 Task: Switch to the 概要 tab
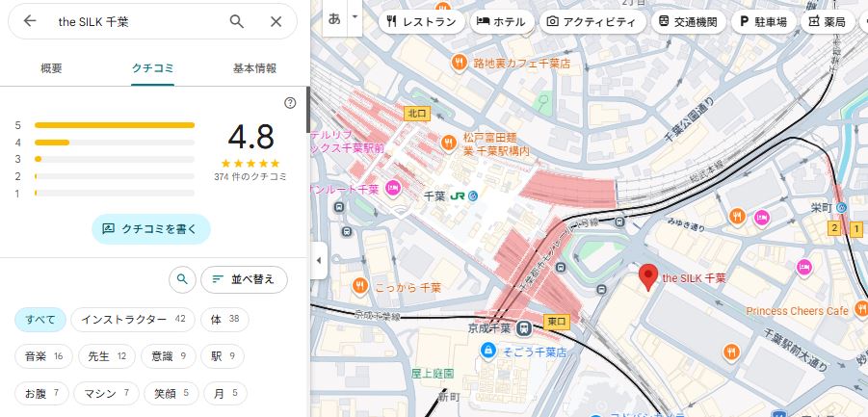51,68
